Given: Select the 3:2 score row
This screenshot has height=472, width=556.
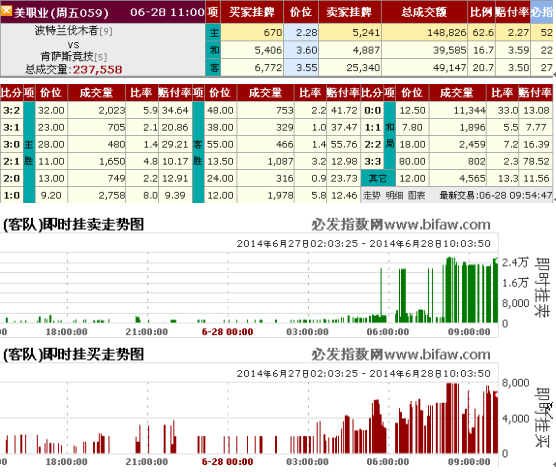Looking at the screenshot, I should click(x=96, y=110).
